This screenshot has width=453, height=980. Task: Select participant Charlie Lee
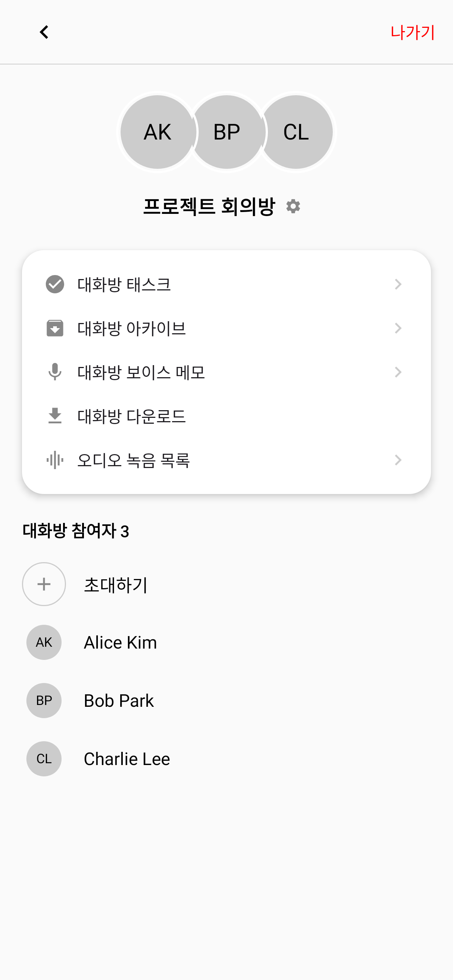(x=127, y=759)
